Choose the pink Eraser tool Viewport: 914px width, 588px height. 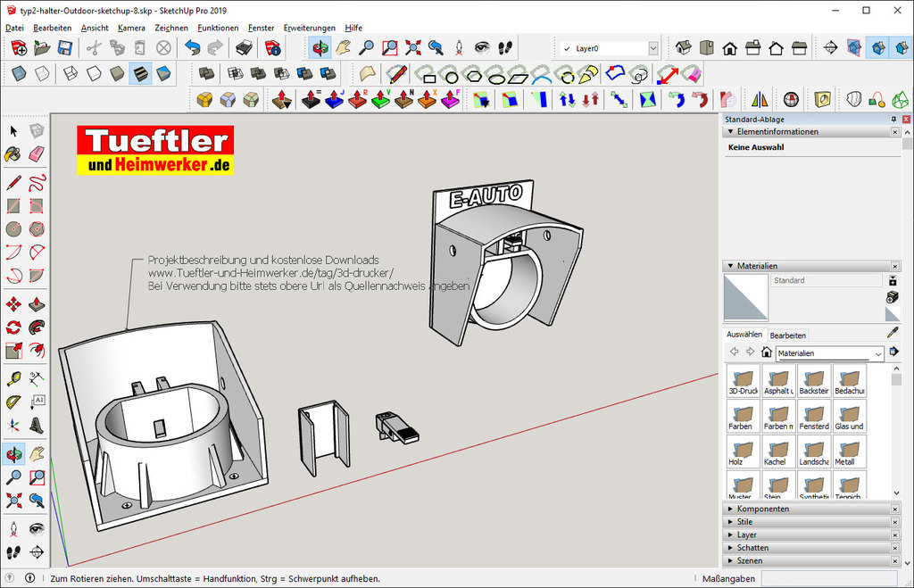coord(37,154)
